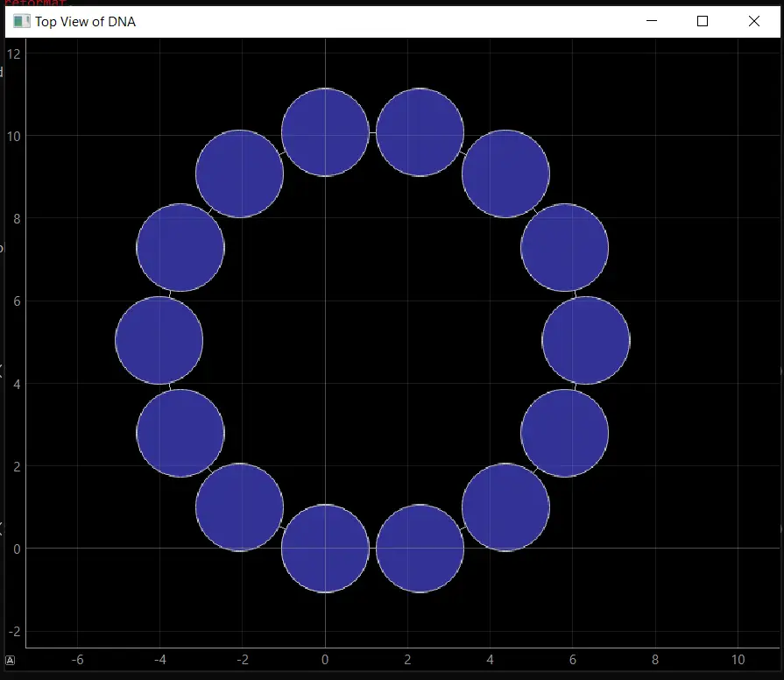Click the empty black center of the ring
Screen dimensions: 784x680
[x=372, y=340]
